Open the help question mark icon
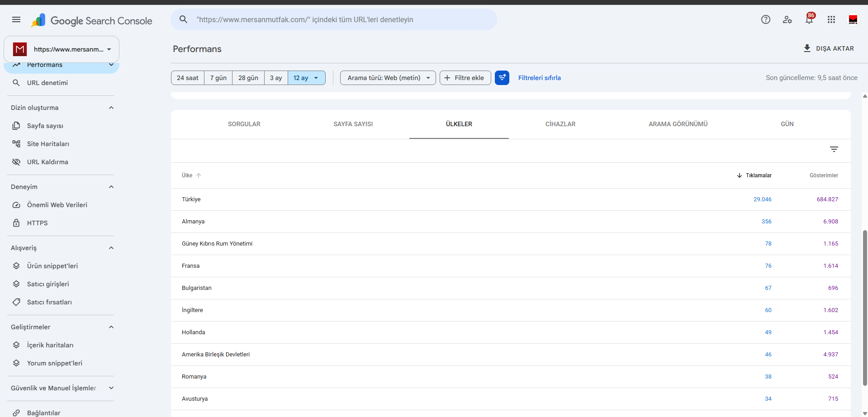This screenshot has height=417, width=868. click(765, 19)
